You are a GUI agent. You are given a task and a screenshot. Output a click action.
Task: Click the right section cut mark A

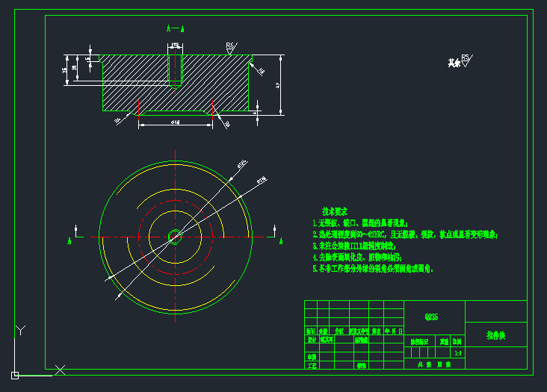(281, 240)
